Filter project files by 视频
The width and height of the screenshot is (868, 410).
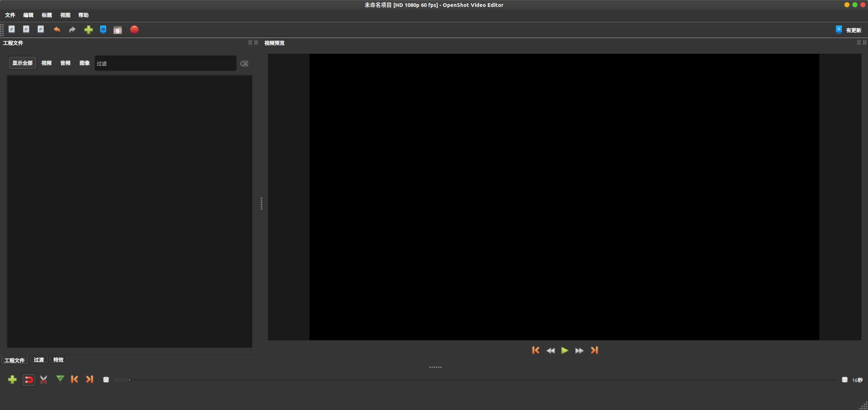[46, 63]
